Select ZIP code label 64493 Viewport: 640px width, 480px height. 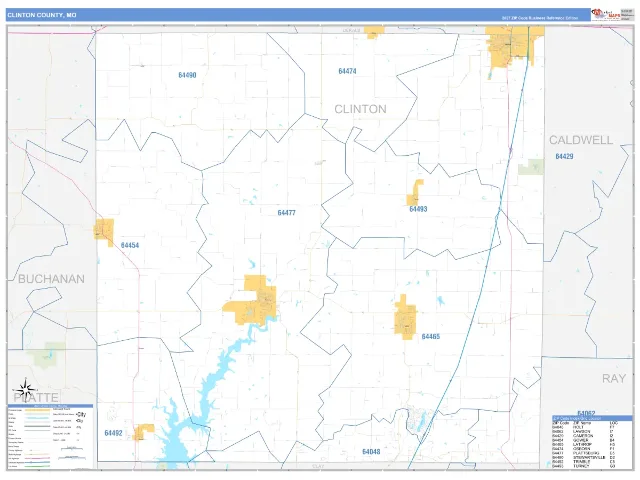418,209
